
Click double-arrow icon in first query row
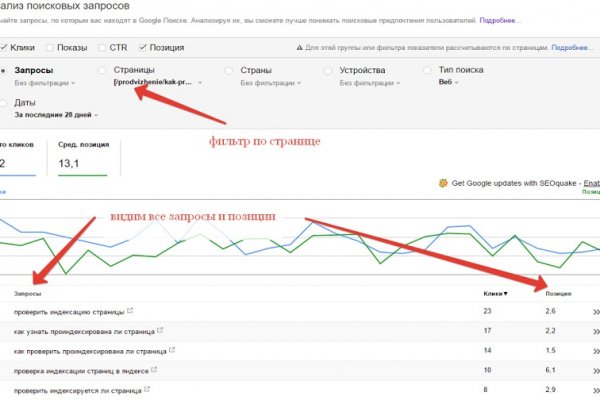595,312
